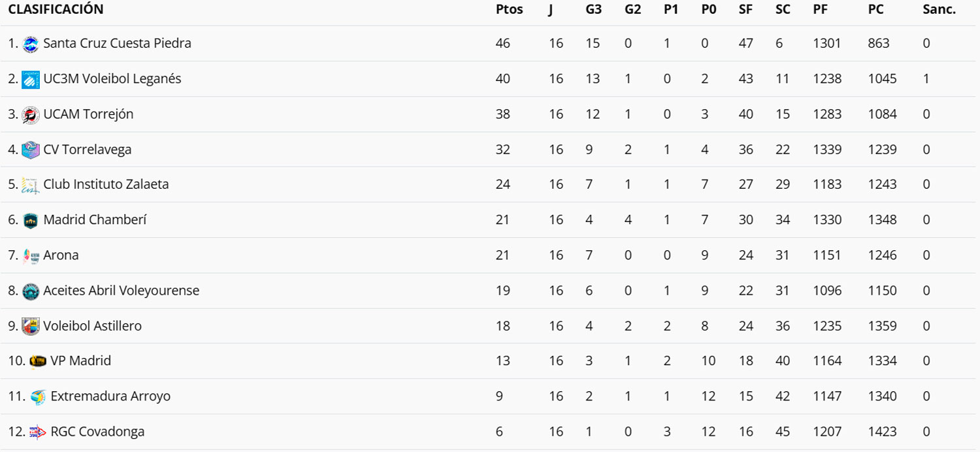Click the Aceites Abril Voleyourense logo
The image size is (980, 452).
(x=31, y=291)
